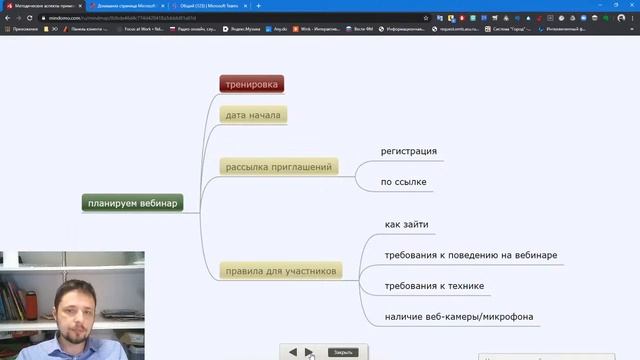Select the дата начала node
The height and width of the screenshot is (360, 640).
(253, 115)
